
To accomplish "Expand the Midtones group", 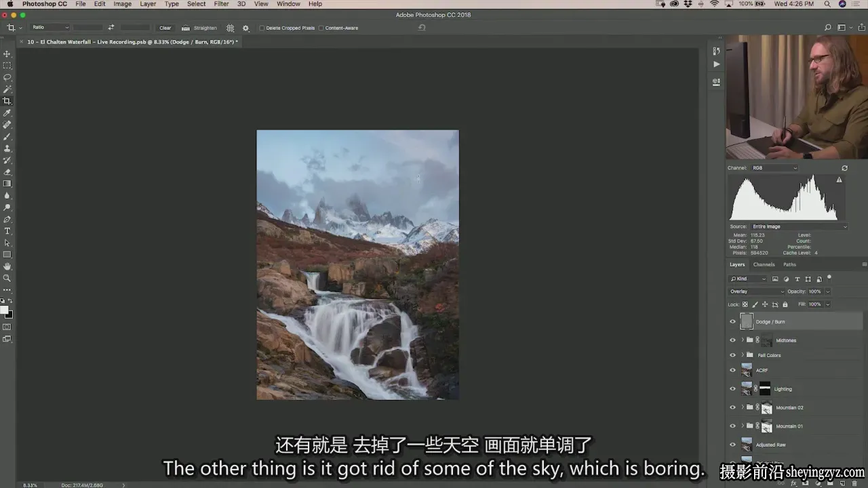I will pyautogui.click(x=743, y=340).
